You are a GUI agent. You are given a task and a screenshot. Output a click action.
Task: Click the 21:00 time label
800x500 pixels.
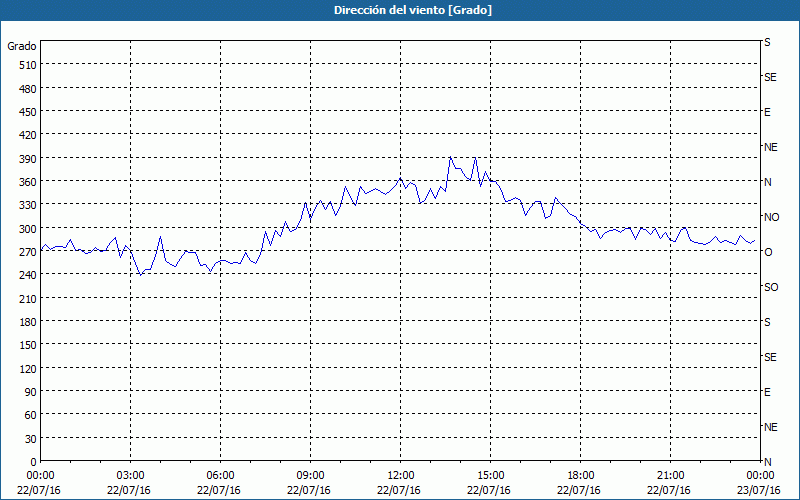670,476
